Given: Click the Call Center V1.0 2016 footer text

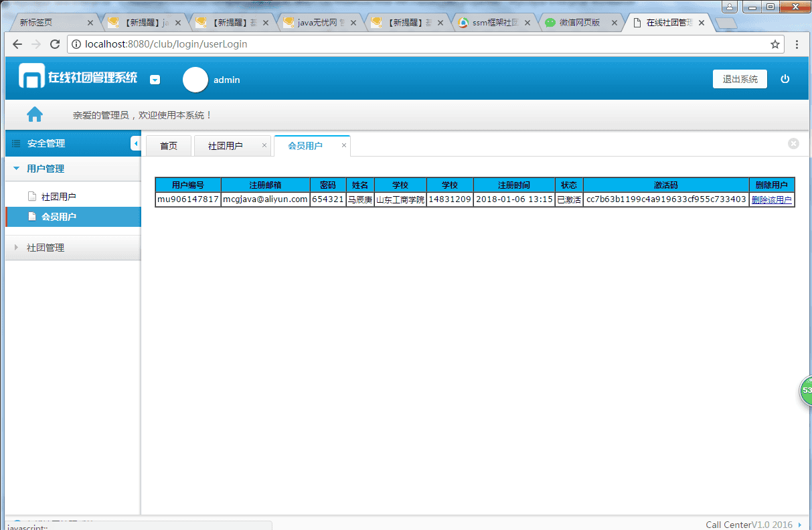Looking at the screenshot, I should tap(749, 525).
